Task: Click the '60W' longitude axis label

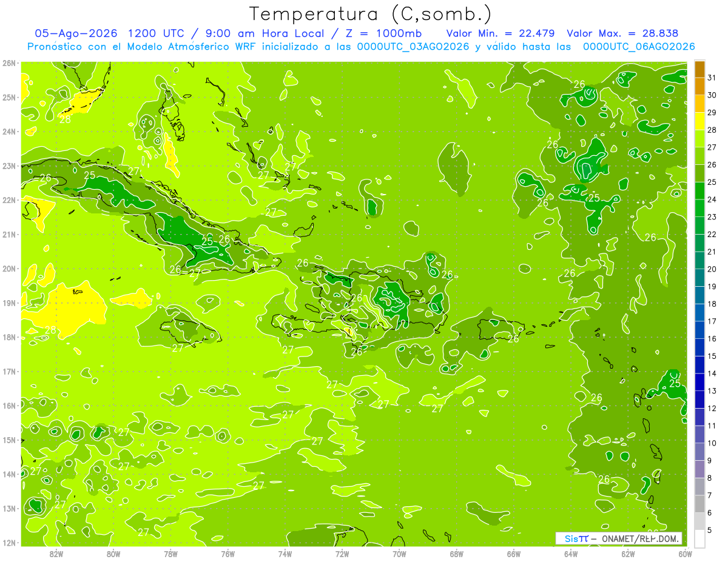Action: click(685, 554)
